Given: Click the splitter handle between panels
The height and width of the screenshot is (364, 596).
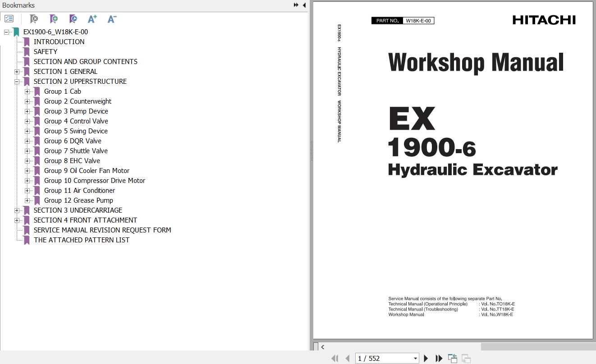Looking at the screenshot, I should pyautogui.click(x=311, y=151).
